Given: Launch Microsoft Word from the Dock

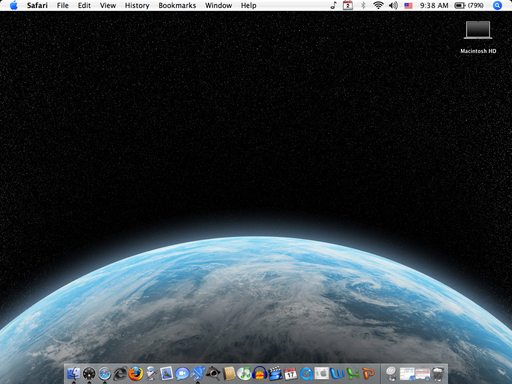Looking at the screenshot, I should click(337, 373).
